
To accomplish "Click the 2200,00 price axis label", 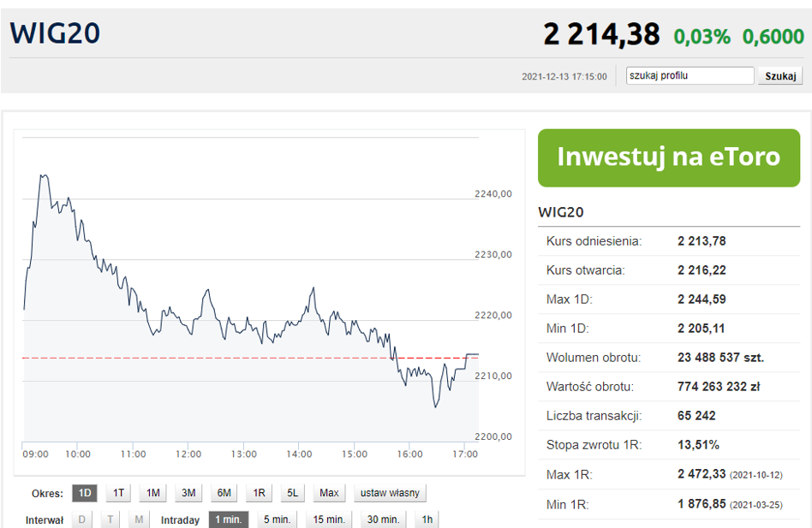I will pos(493,436).
